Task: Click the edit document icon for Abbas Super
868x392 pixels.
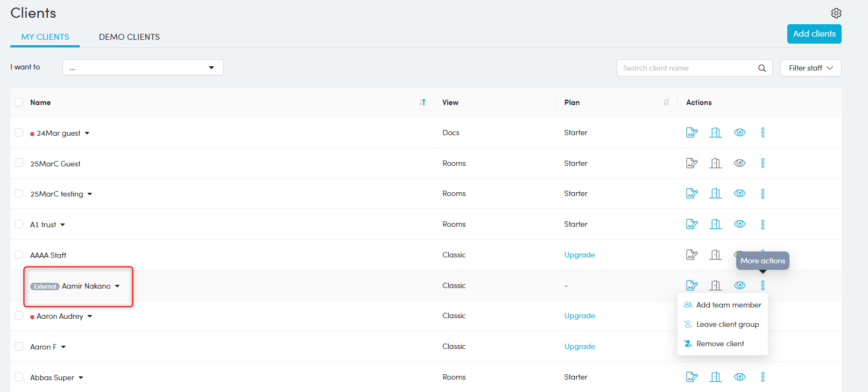Action: (x=691, y=377)
